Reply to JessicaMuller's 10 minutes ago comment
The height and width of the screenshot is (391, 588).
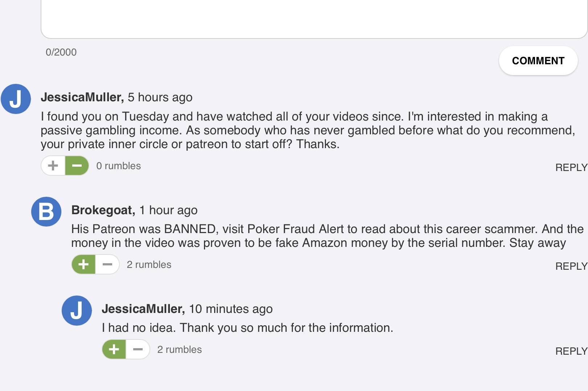tap(571, 351)
